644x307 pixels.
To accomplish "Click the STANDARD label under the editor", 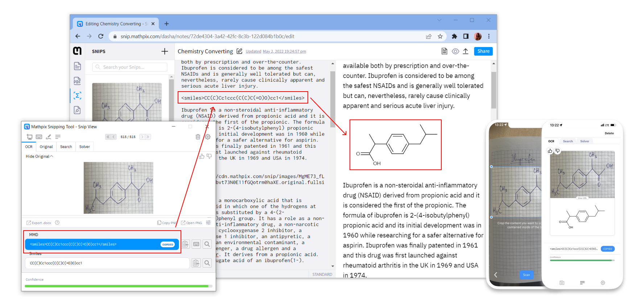I will point(322,274).
